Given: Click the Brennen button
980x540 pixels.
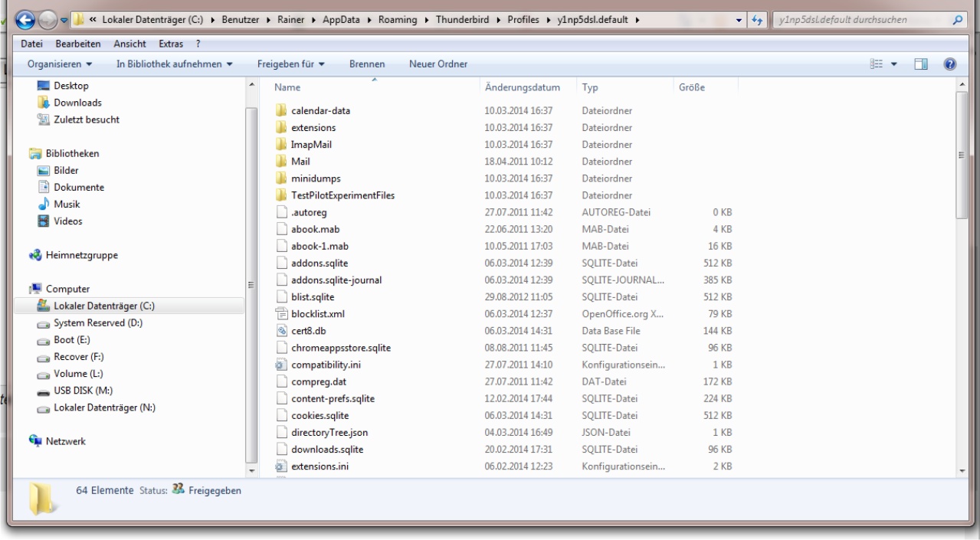Looking at the screenshot, I should pos(367,64).
